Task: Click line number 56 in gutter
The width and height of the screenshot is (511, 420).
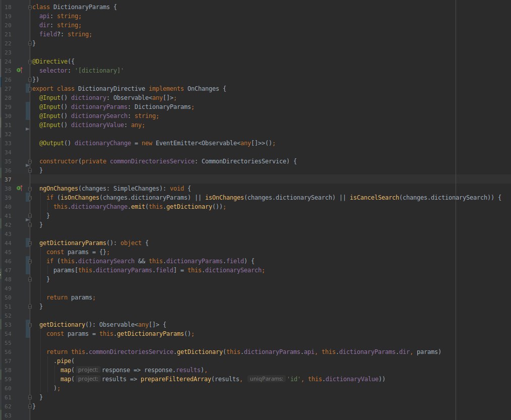Action: 8,352
